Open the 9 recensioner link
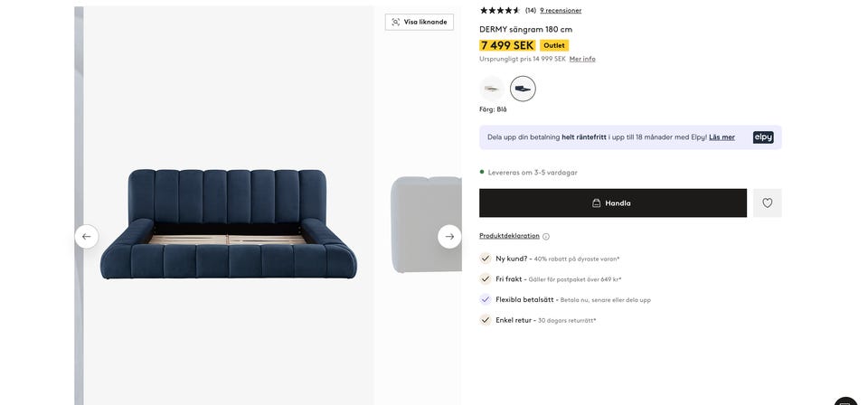This screenshot has height=405, width=868. pyautogui.click(x=561, y=11)
